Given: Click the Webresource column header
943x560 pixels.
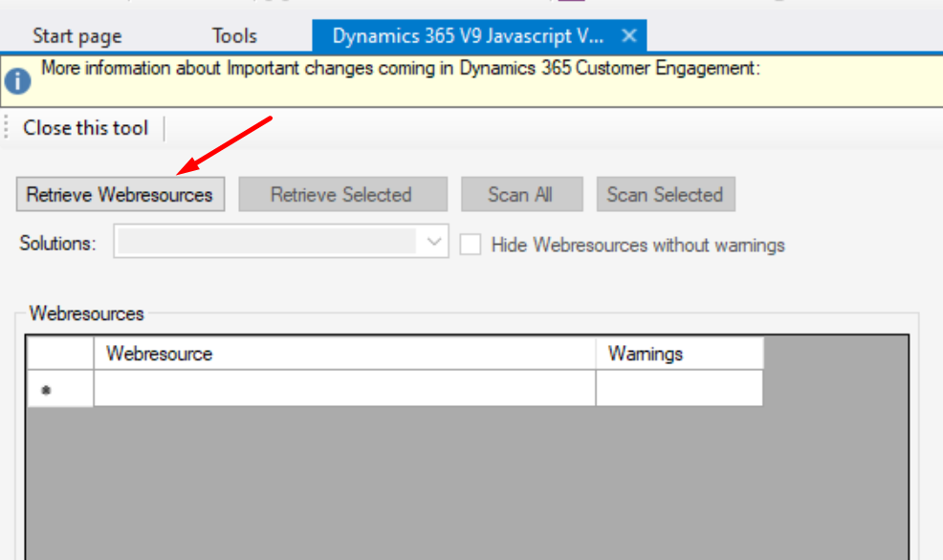Looking at the screenshot, I should [x=344, y=354].
